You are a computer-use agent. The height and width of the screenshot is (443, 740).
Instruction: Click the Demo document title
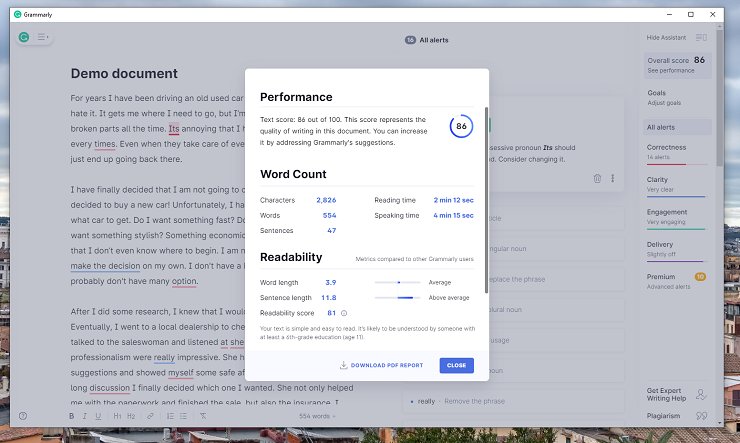(124, 74)
